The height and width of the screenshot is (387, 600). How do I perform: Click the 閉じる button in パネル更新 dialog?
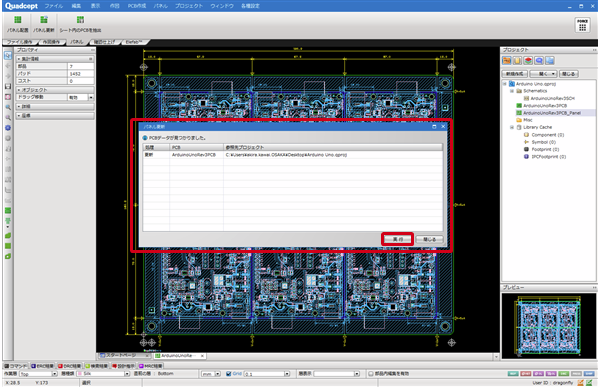coord(429,239)
